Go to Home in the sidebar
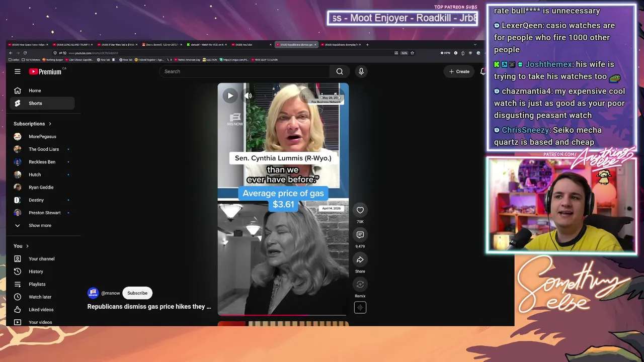The width and height of the screenshot is (644, 362). pos(42,90)
